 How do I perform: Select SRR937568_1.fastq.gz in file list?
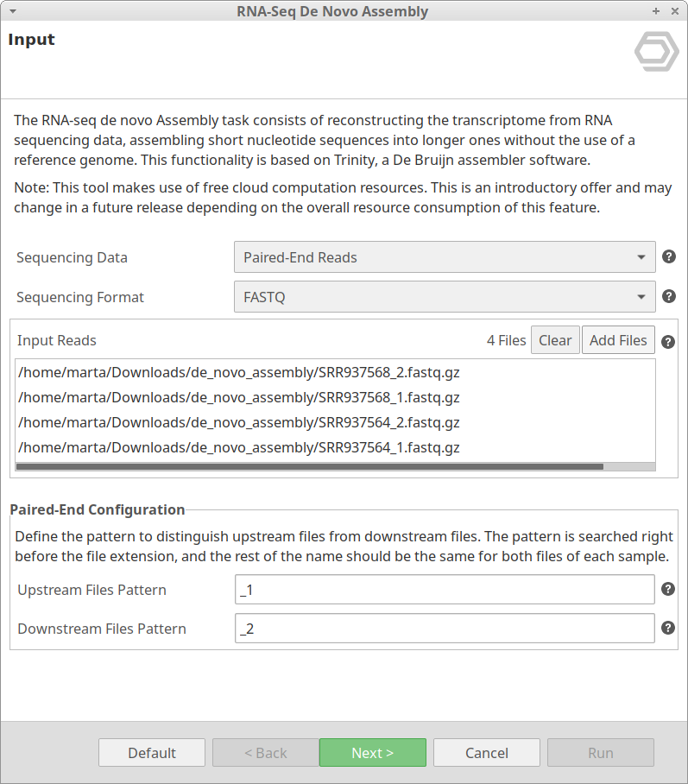tap(238, 398)
